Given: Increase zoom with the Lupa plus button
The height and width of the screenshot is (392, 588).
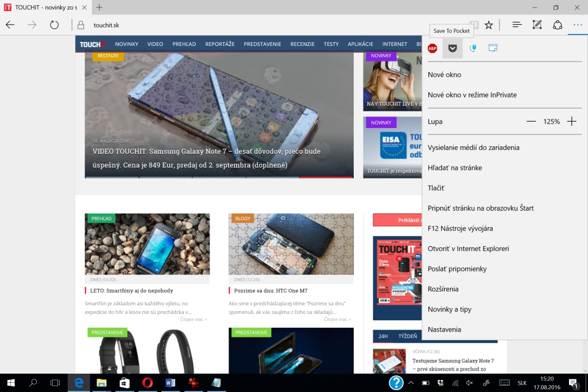Looking at the screenshot, I should click(x=571, y=122).
